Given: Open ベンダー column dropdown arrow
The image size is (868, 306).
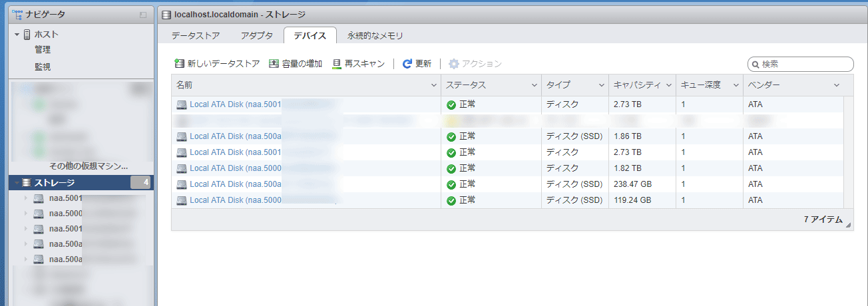Looking at the screenshot, I should tap(837, 86).
